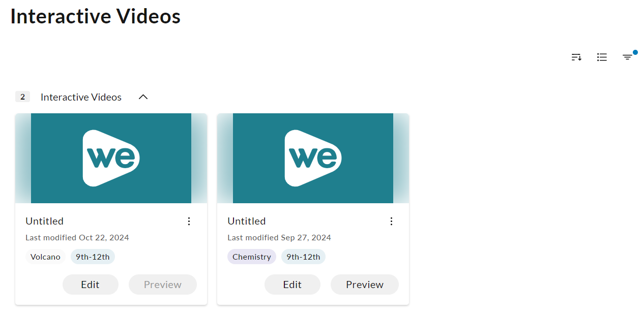Switch to list view icon
Image resolution: width=644 pixels, height=315 pixels.
tap(602, 57)
